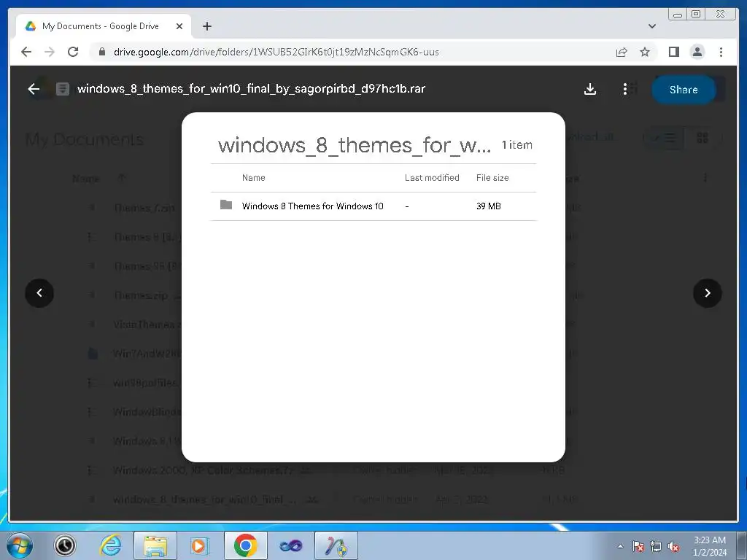The height and width of the screenshot is (560, 747).
Task: Click the 1 item count label
Action: click(x=517, y=145)
